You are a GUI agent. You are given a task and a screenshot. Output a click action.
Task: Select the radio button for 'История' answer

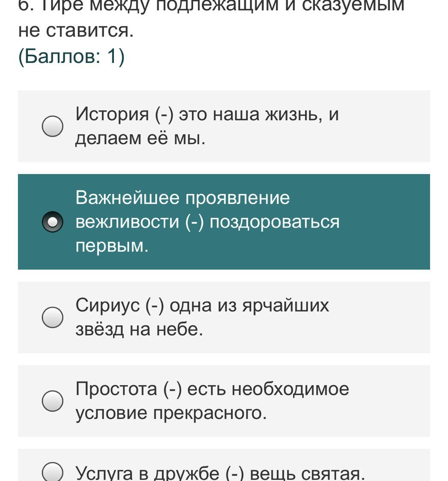(53, 126)
